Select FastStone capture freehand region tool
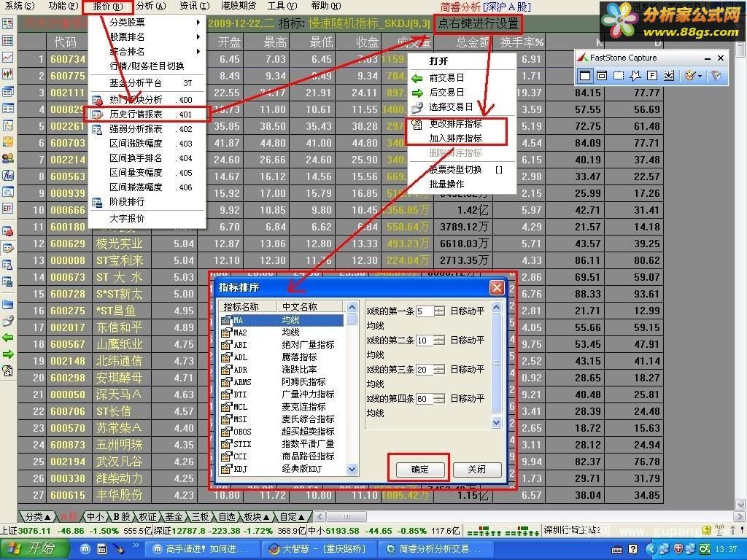Image resolution: width=747 pixels, height=560 pixels. (635, 75)
